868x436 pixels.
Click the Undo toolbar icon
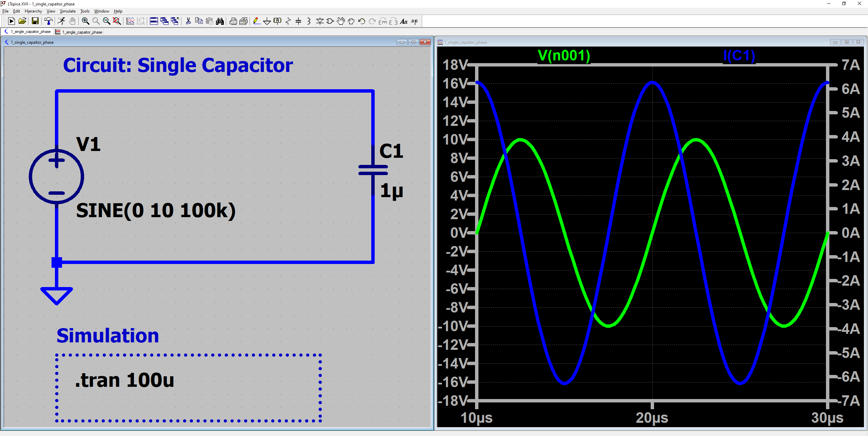pos(361,21)
